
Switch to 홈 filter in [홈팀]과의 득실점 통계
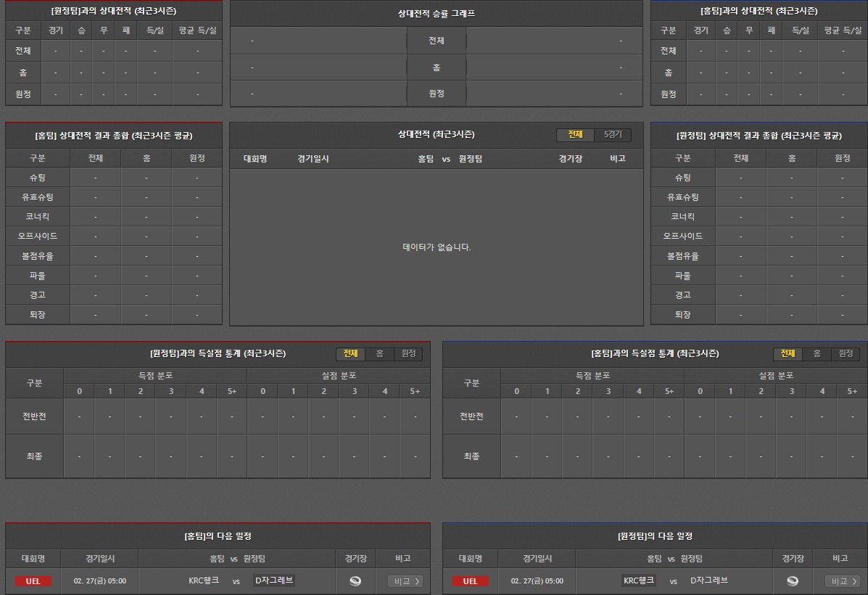point(817,353)
